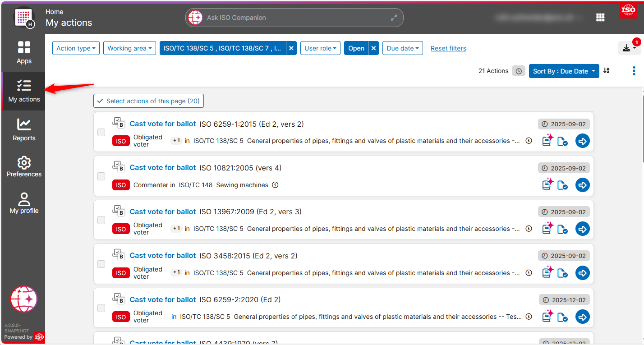Remove the Open status filter
The height and width of the screenshot is (345, 644).
(x=373, y=48)
